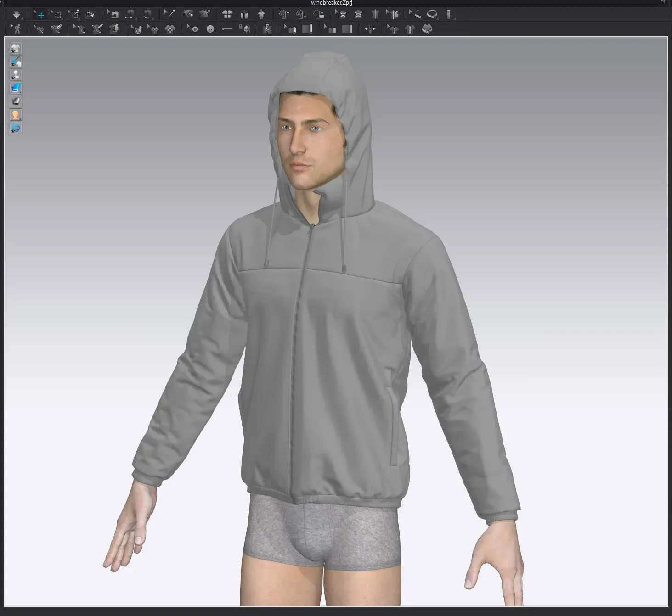Expand the avatar display mode flyout
Screen dimensions: 672x616
(19, 118)
